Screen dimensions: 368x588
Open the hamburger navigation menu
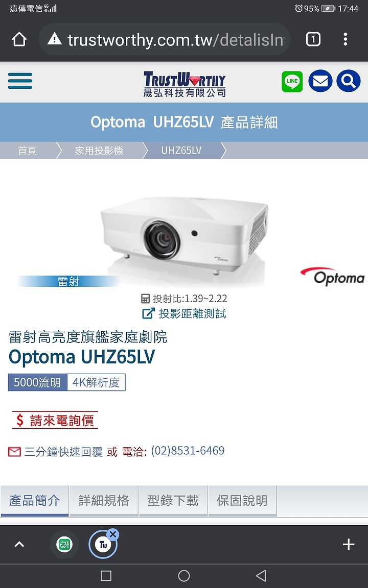tap(20, 81)
